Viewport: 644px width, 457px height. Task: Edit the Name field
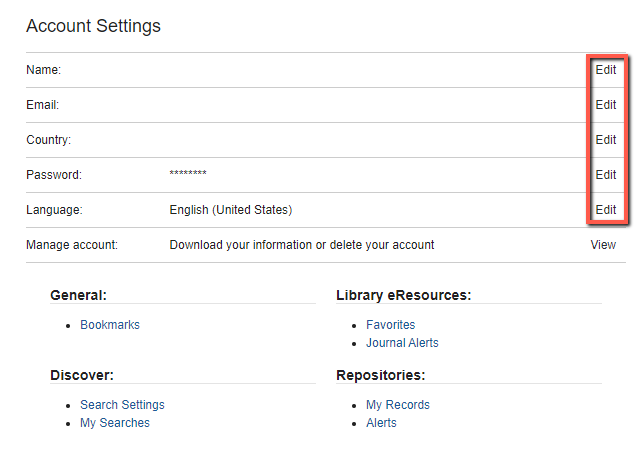(x=606, y=70)
